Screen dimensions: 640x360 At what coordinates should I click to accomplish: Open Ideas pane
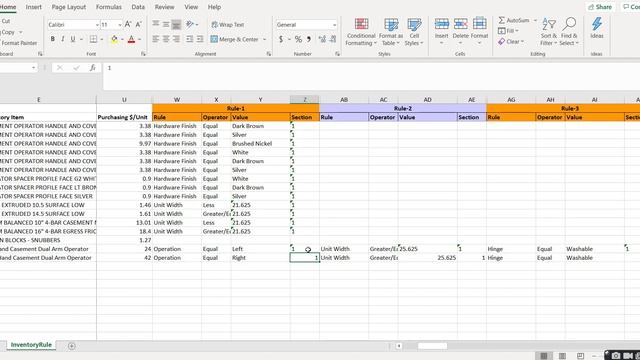click(596, 28)
